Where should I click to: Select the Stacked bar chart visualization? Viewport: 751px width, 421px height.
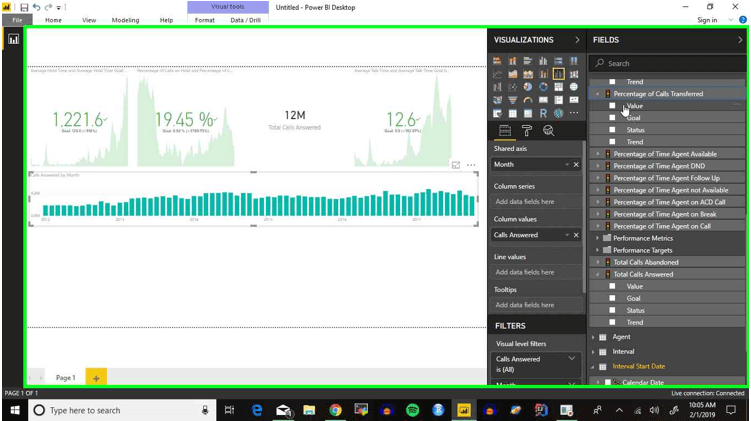[497, 61]
